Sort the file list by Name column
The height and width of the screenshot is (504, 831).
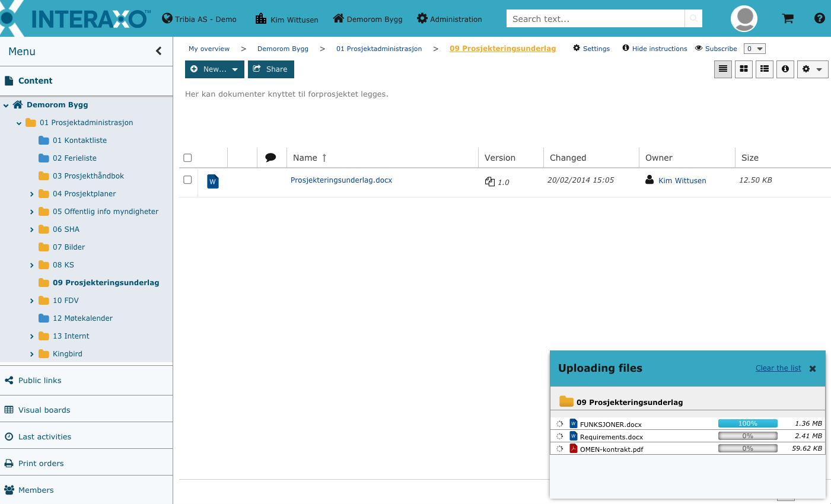[305, 158]
